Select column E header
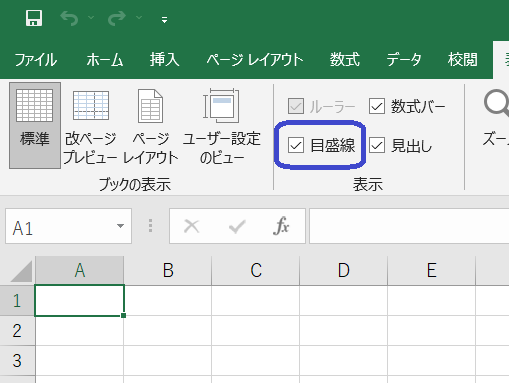 click(432, 270)
